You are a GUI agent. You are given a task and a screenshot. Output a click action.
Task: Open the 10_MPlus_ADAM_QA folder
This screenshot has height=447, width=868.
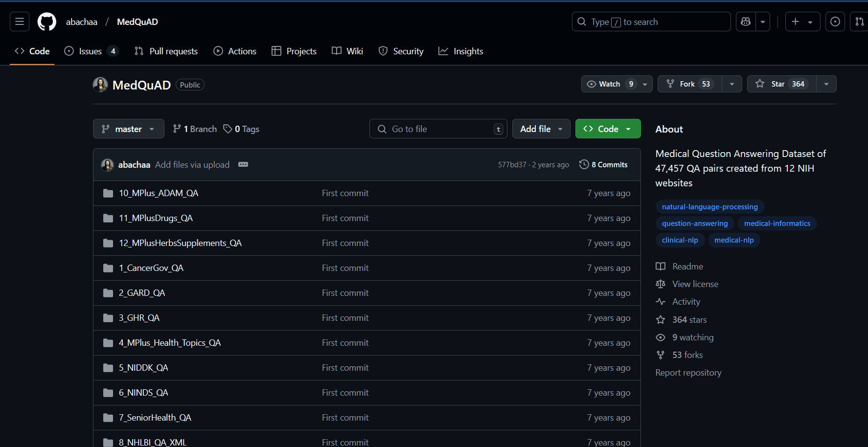coord(159,193)
